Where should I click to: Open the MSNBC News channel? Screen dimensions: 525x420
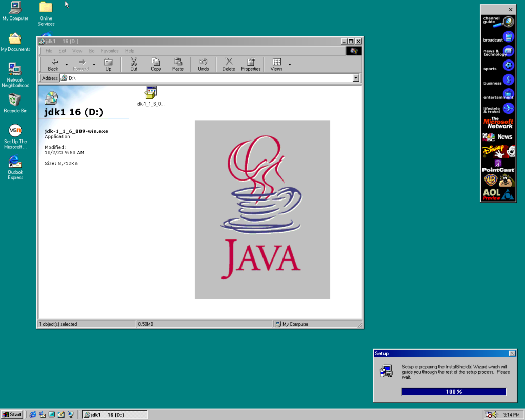click(x=498, y=136)
